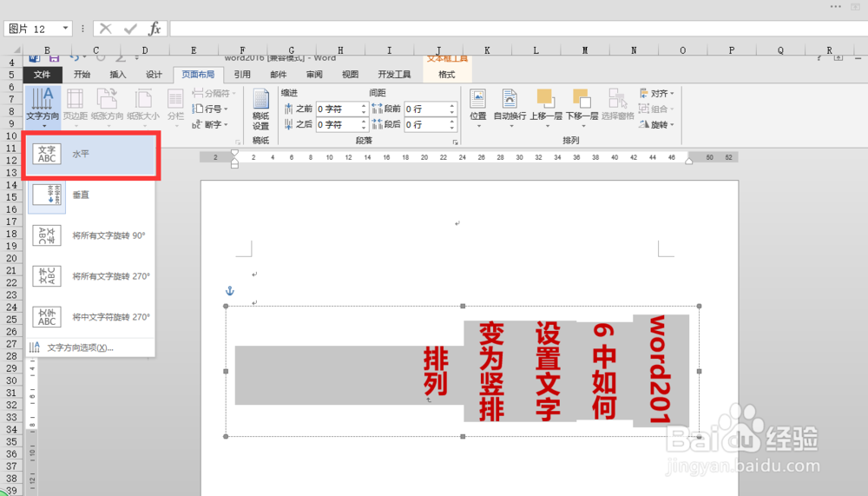Select Excel row 20 header

(11, 258)
